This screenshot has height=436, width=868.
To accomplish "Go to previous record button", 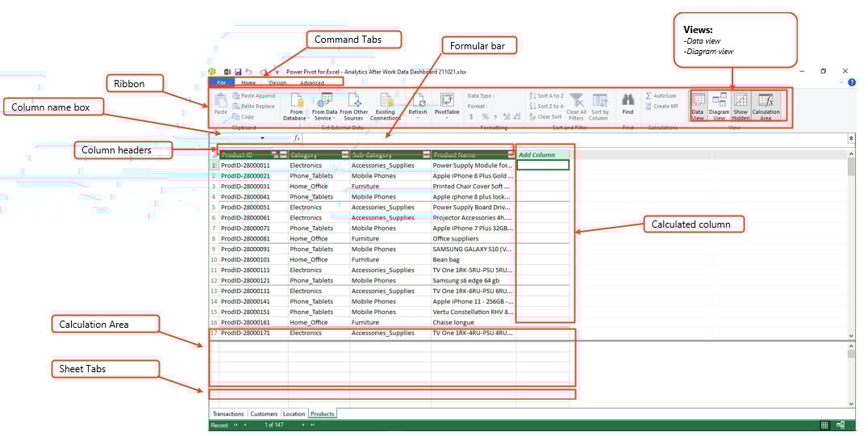I will [245, 425].
